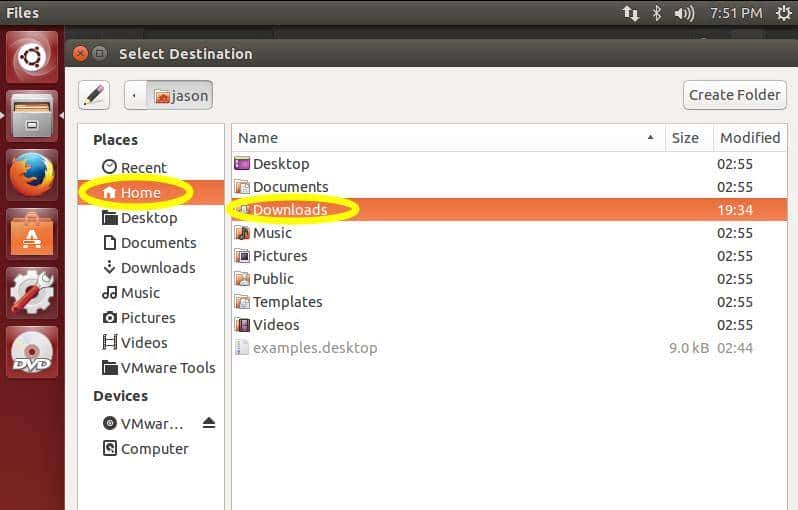Select Documents in Places sidebar
798x510 pixels.
point(151,243)
